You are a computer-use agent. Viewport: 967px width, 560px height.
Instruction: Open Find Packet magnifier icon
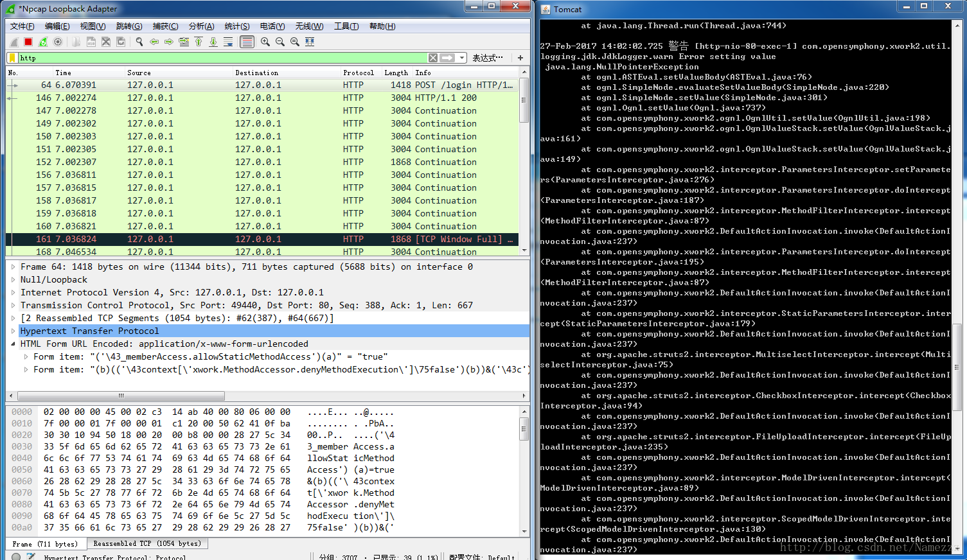[x=139, y=42]
